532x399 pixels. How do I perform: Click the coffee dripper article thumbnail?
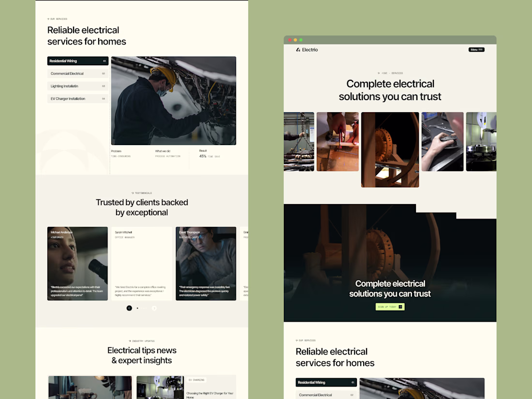90,387
